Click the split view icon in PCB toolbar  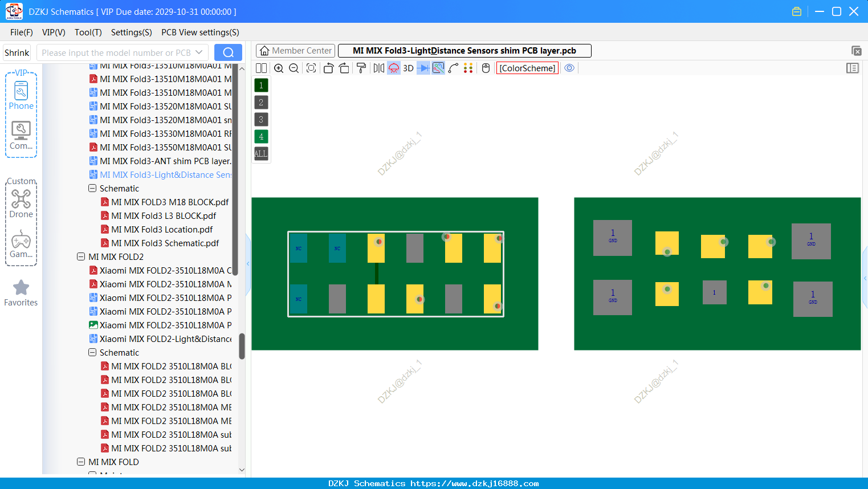(x=261, y=68)
